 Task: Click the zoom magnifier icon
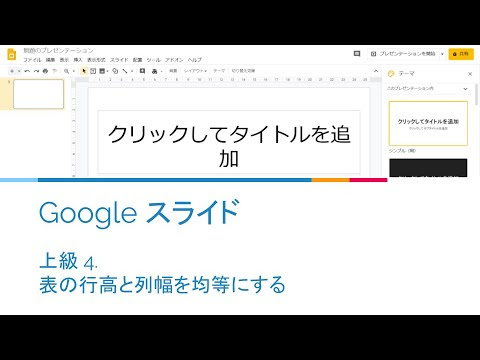coord(67,71)
